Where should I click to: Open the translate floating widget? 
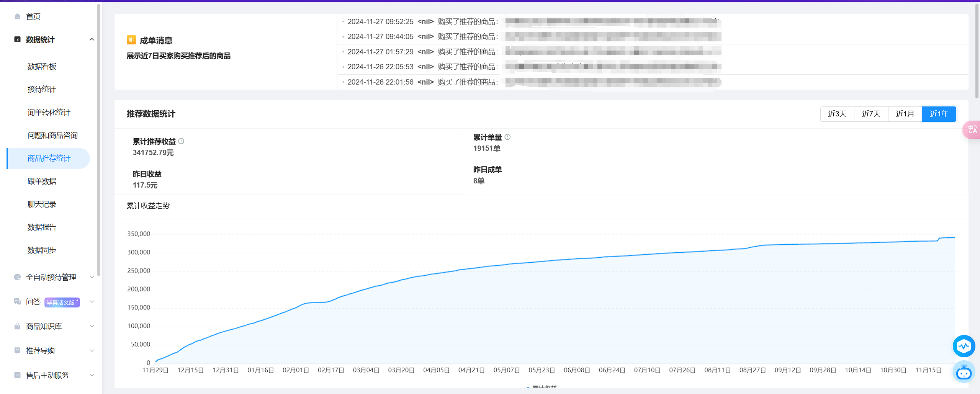point(972,130)
